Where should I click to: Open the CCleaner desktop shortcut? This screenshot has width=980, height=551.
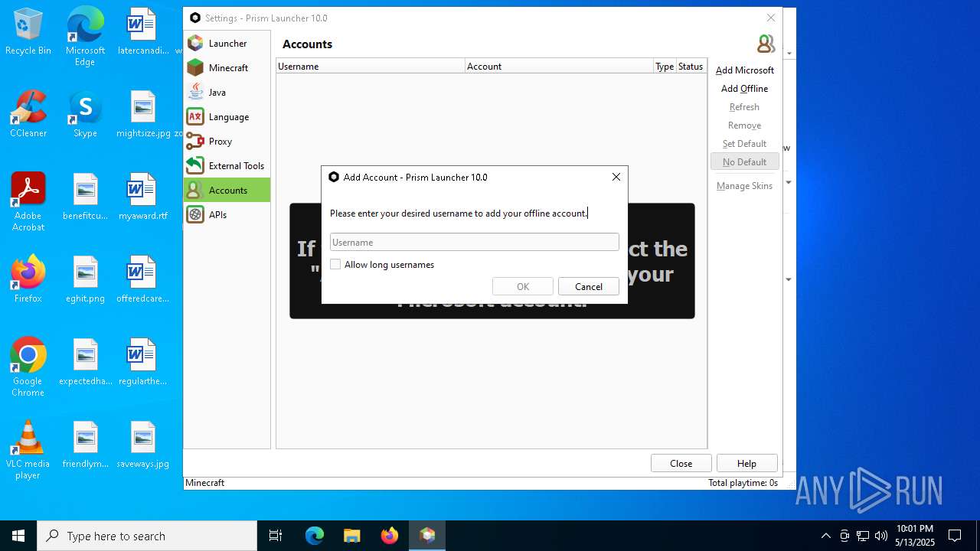pyautogui.click(x=28, y=115)
